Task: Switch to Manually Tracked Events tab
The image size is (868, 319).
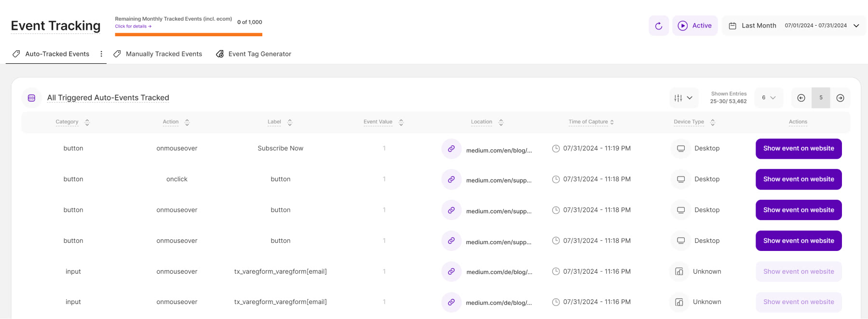Action: coord(163,54)
